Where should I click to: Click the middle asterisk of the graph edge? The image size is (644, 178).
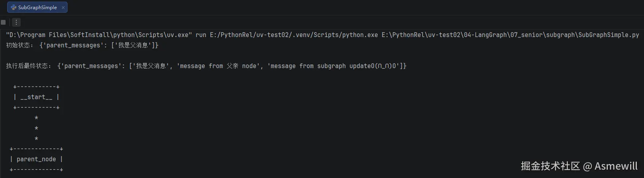(x=36, y=128)
